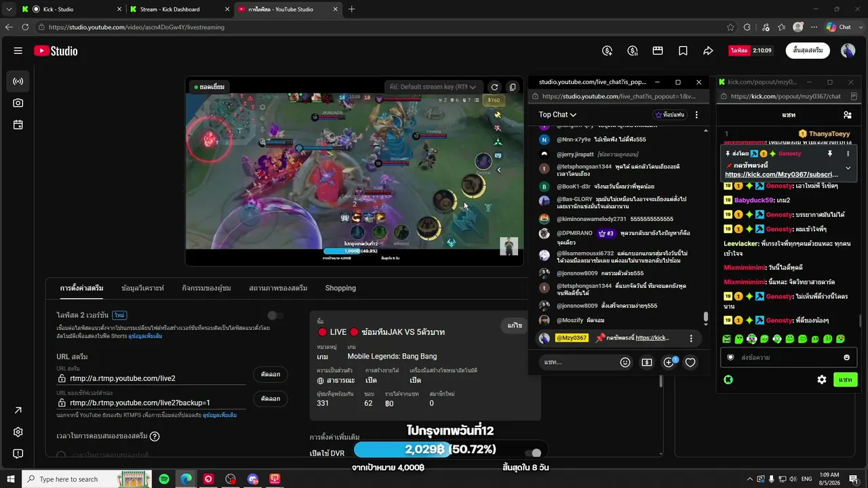
Task: Open the Kick subscribe link in pinned message
Action: 781,174
